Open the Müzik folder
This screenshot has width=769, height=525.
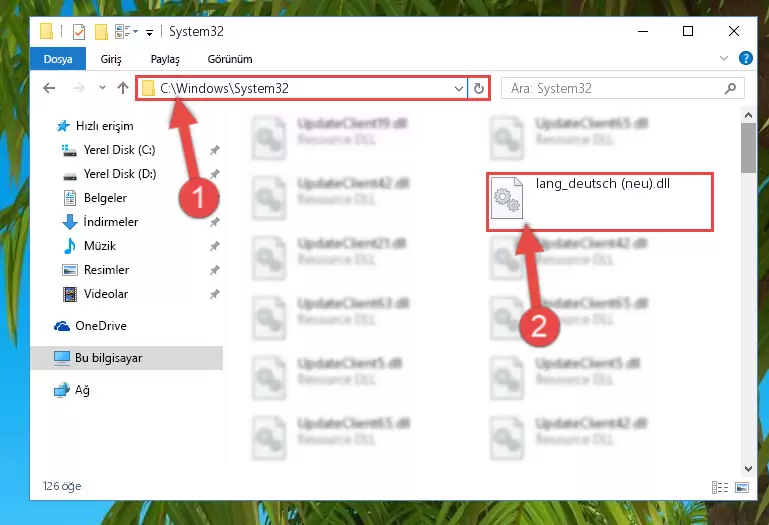pos(100,246)
